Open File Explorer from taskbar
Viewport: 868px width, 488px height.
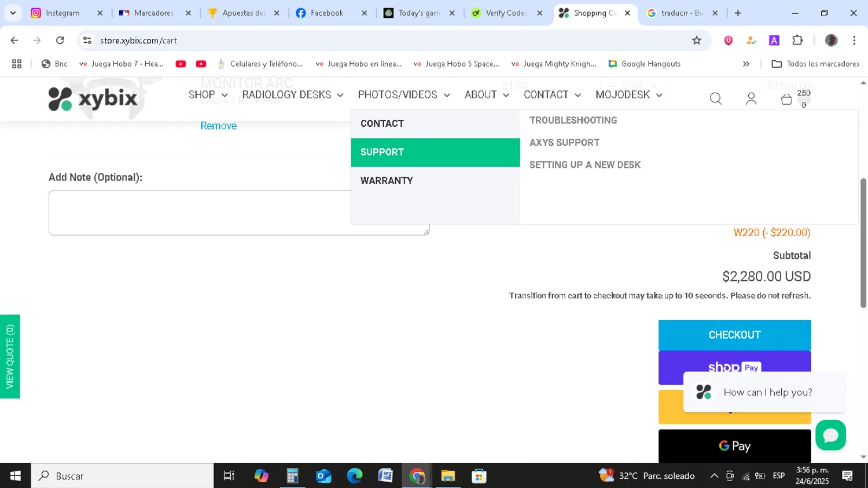point(448,476)
